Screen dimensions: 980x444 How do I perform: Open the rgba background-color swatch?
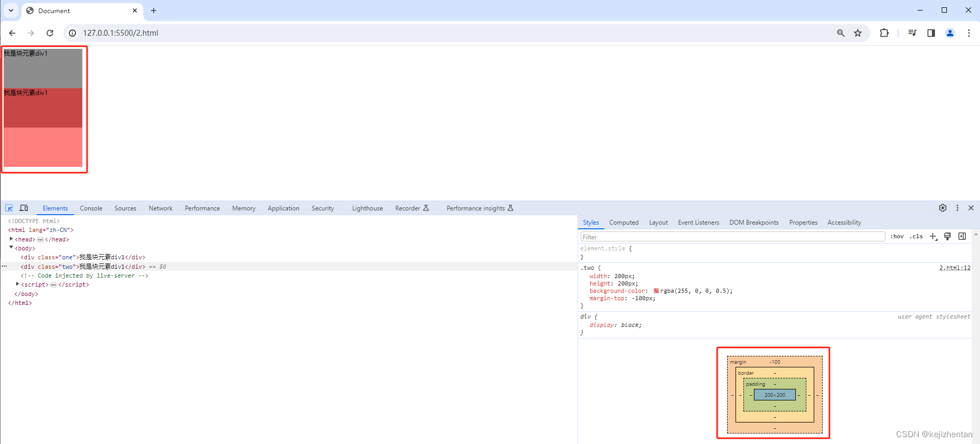click(656, 291)
